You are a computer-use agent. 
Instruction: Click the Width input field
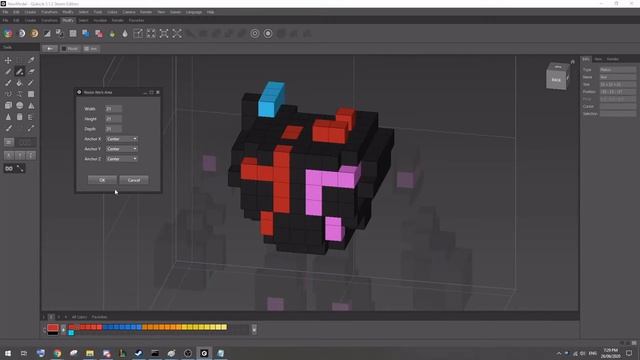point(113,109)
